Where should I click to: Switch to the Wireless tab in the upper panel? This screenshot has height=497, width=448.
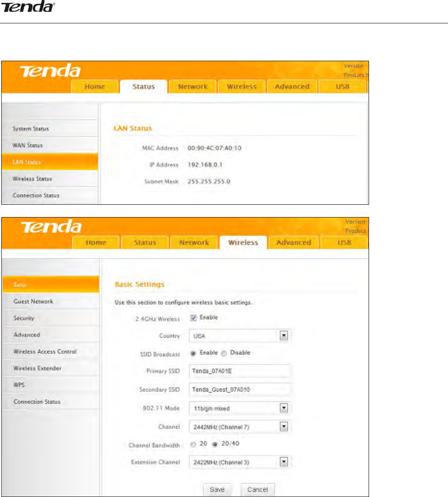pos(242,87)
